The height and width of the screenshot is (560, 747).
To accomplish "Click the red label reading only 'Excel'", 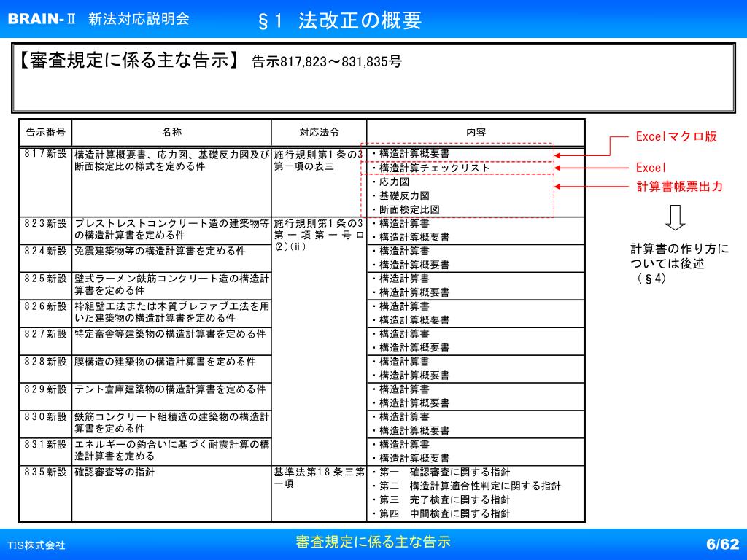I will (x=651, y=168).
